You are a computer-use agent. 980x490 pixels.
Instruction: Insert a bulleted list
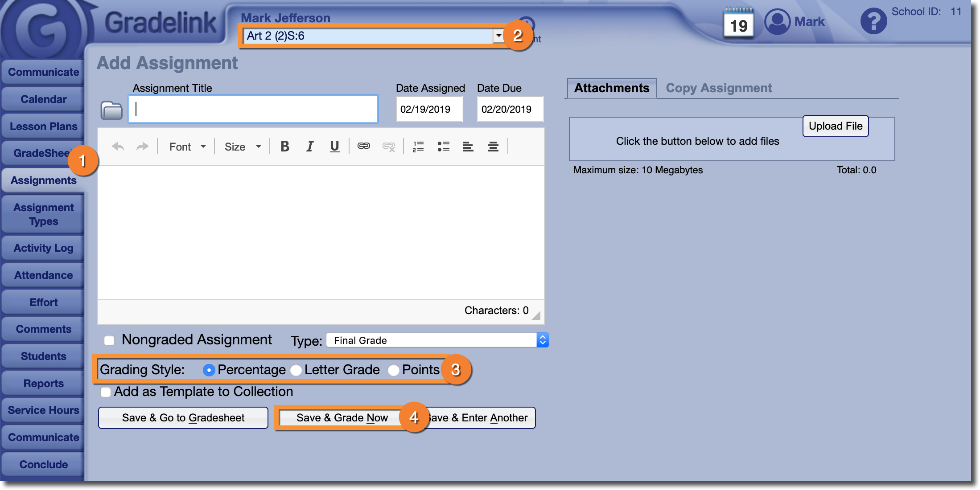point(443,147)
